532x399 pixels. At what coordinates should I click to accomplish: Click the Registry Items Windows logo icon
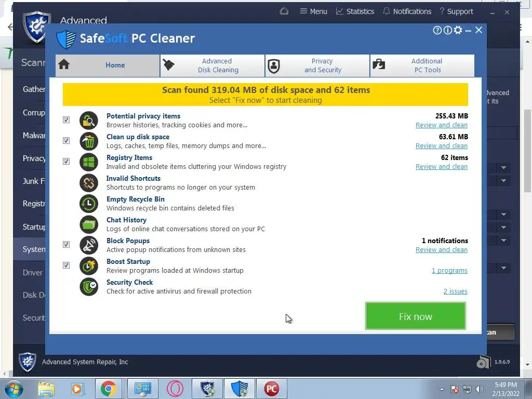tap(88, 162)
